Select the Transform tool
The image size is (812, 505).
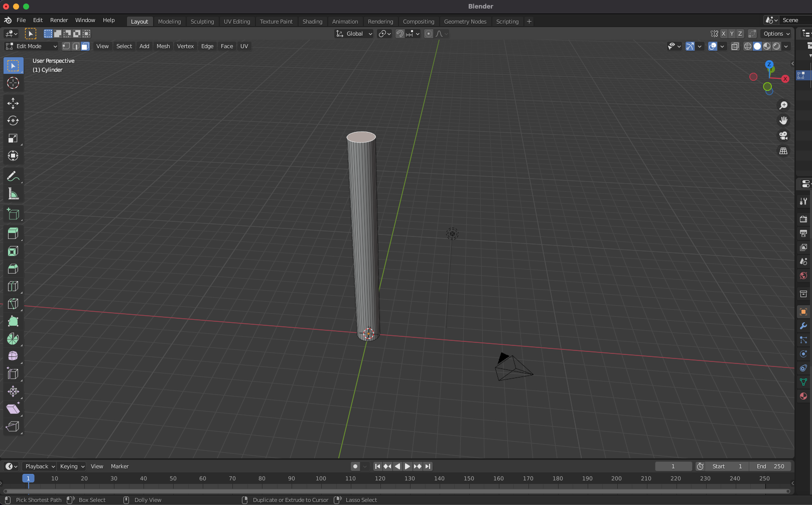point(13,156)
